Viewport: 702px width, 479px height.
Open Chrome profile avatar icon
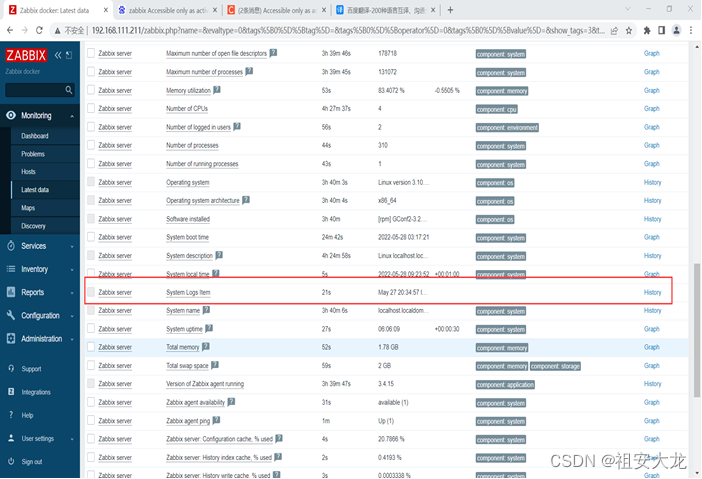[676, 30]
